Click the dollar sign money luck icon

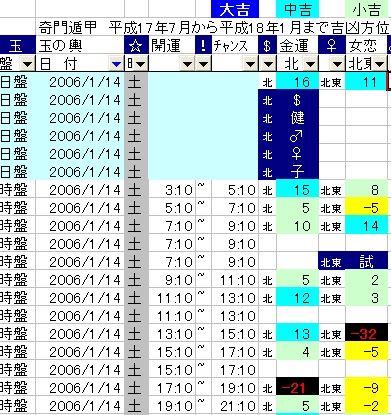pos(267,46)
